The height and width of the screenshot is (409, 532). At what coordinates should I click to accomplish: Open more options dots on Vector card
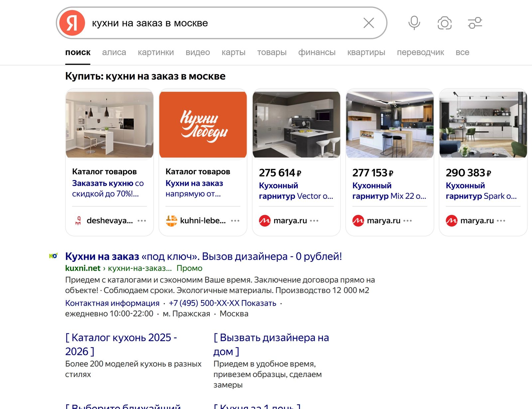tap(314, 221)
